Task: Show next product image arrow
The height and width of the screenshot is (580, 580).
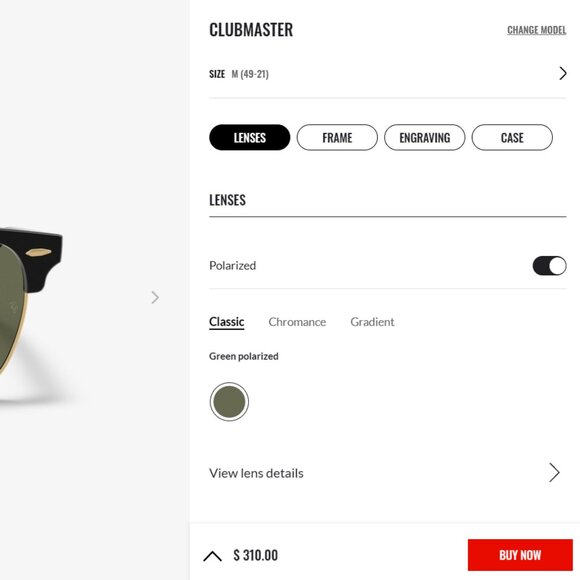Action: click(155, 297)
